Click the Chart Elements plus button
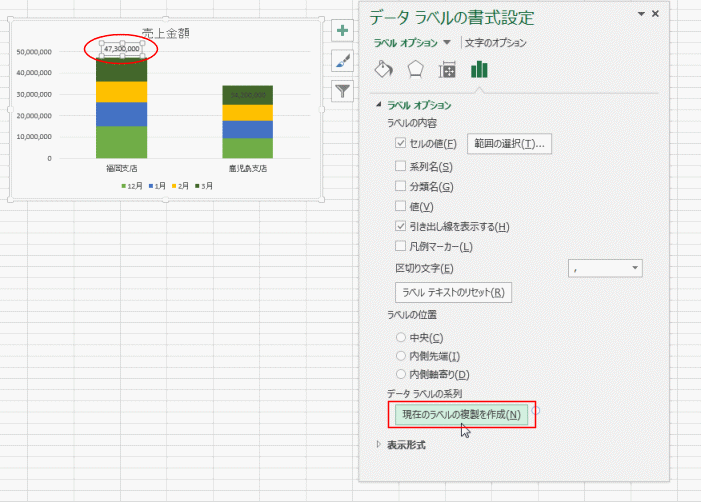Viewport: 701px width, 502px height. (343, 31)
